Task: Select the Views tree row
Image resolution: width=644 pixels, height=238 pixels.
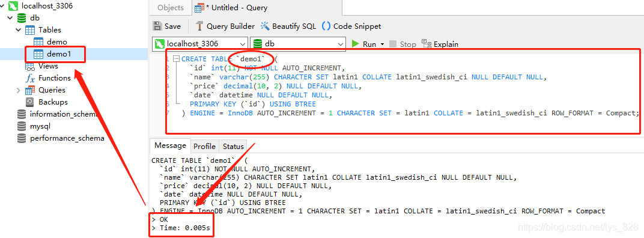Action: coord(74,66)
